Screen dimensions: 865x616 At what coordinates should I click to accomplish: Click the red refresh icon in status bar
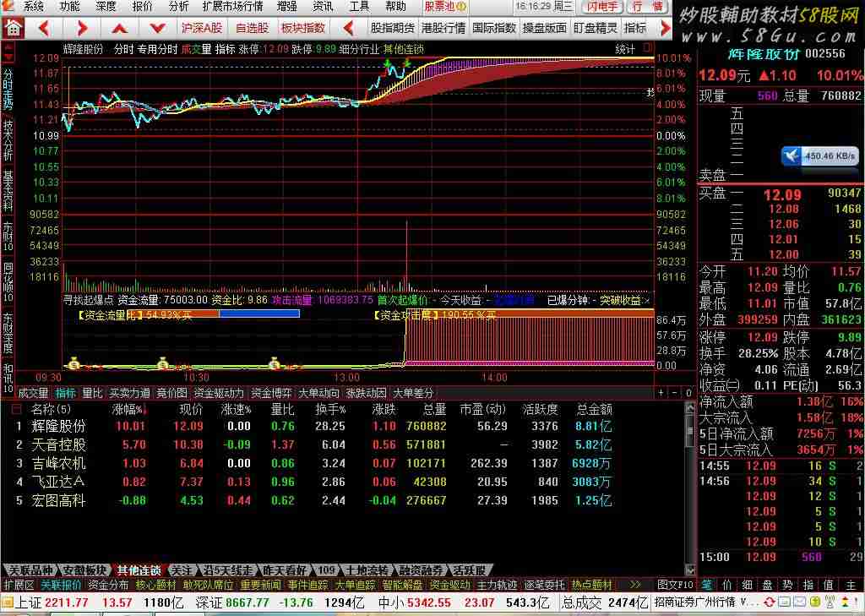click(769, 602)
